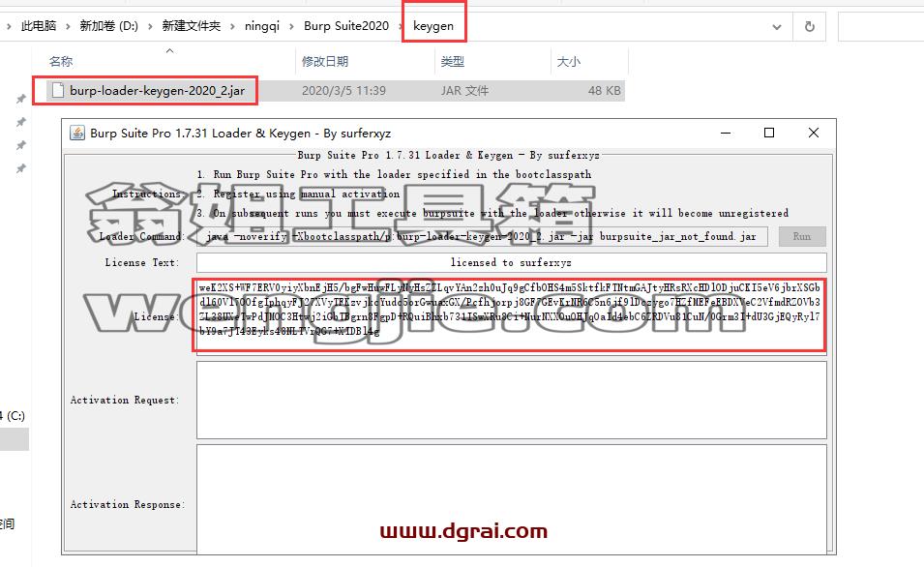Go to the Burp Suite2020 breadcrumb folder
The width and height of the screenshot is (924, 567).
[346, 26]
